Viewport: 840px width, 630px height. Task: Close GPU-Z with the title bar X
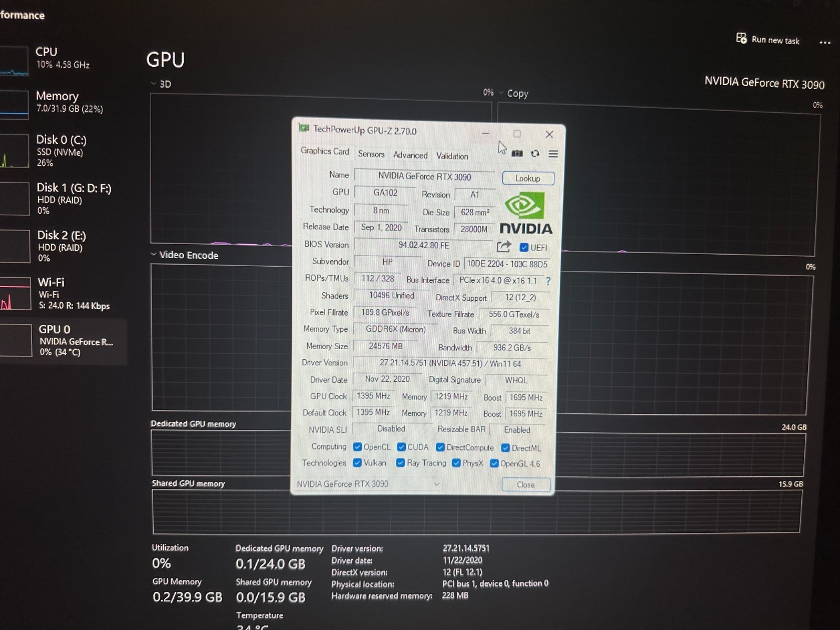[549, 134]
